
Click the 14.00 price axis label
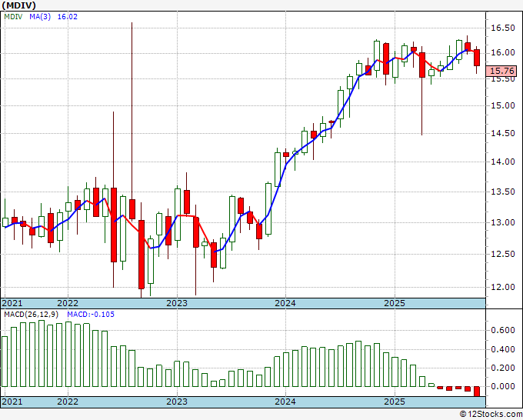pos(503,162)
